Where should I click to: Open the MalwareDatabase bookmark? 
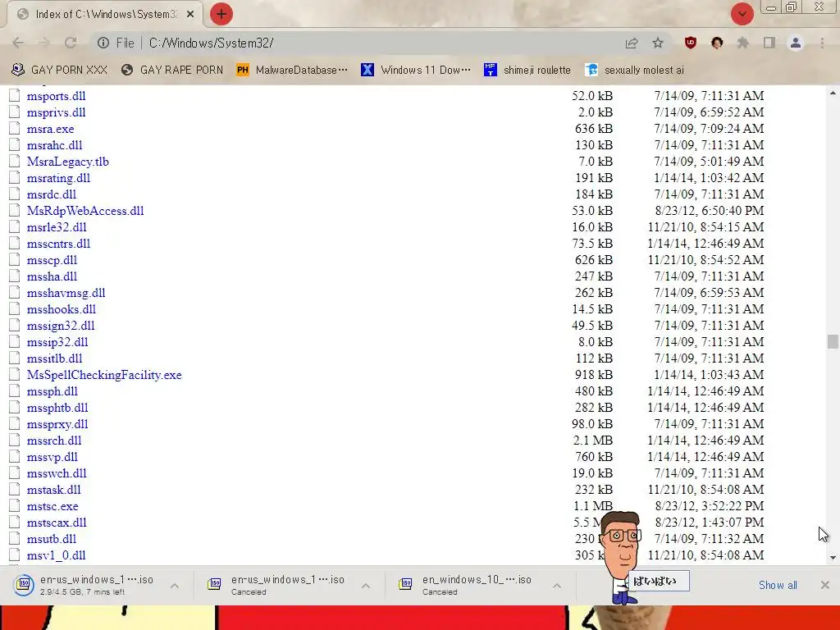292,70
